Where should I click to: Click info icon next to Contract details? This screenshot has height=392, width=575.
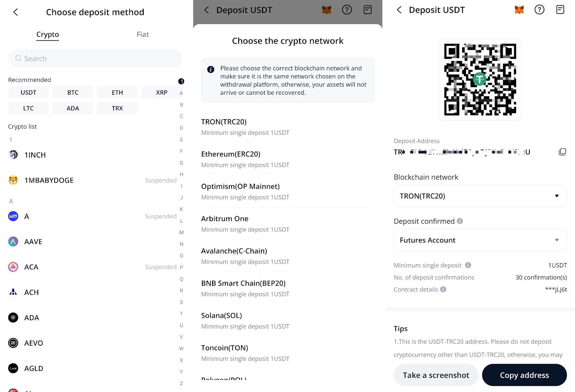(x=443, y=289)
